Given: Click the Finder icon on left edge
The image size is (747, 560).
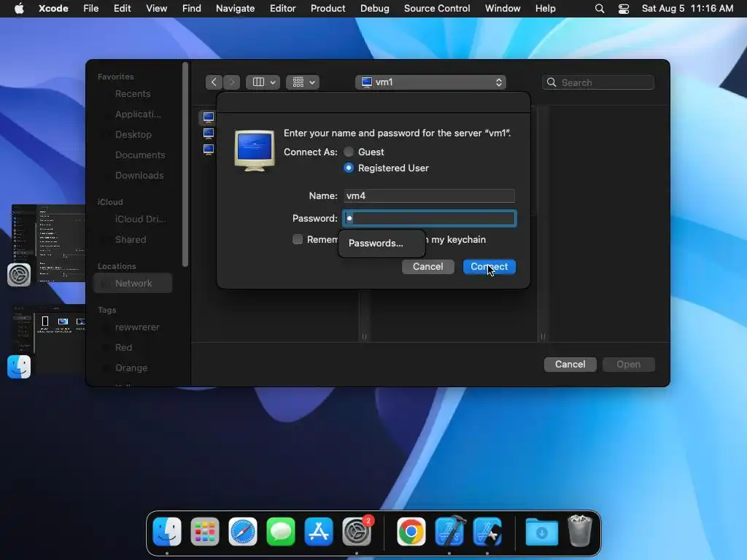Looking at the screenshot, I should (19, 367).
